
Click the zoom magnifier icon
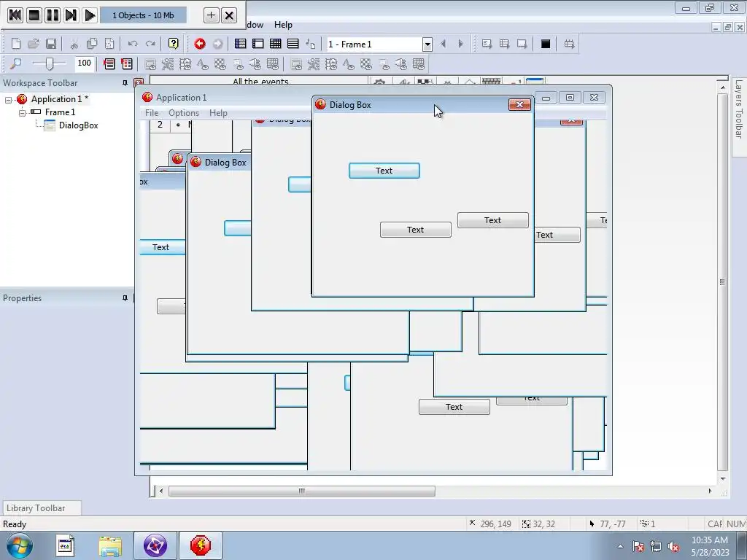coord(16,63)
